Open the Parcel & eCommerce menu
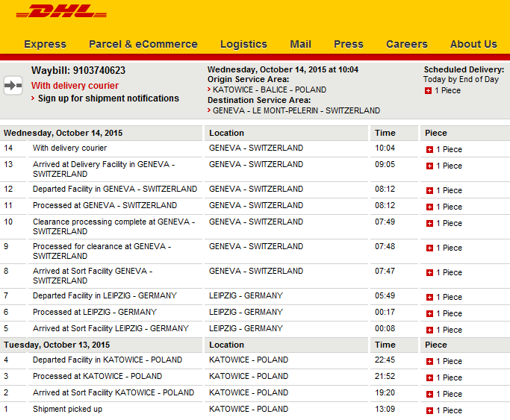 click(143, 44)
